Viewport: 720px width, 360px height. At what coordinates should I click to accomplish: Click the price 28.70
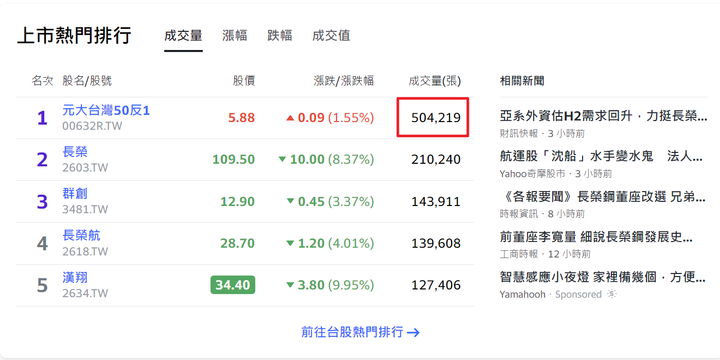pos(237,243)
